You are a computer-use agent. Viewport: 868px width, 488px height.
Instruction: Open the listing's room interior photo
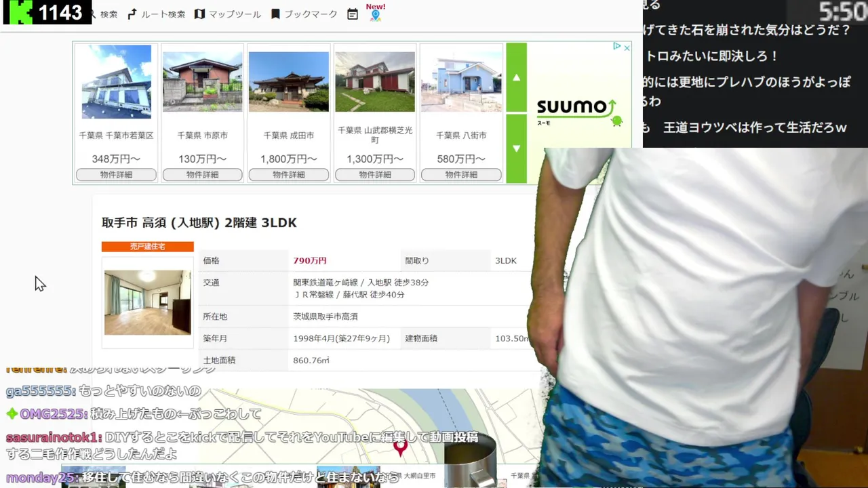[148, 302]
